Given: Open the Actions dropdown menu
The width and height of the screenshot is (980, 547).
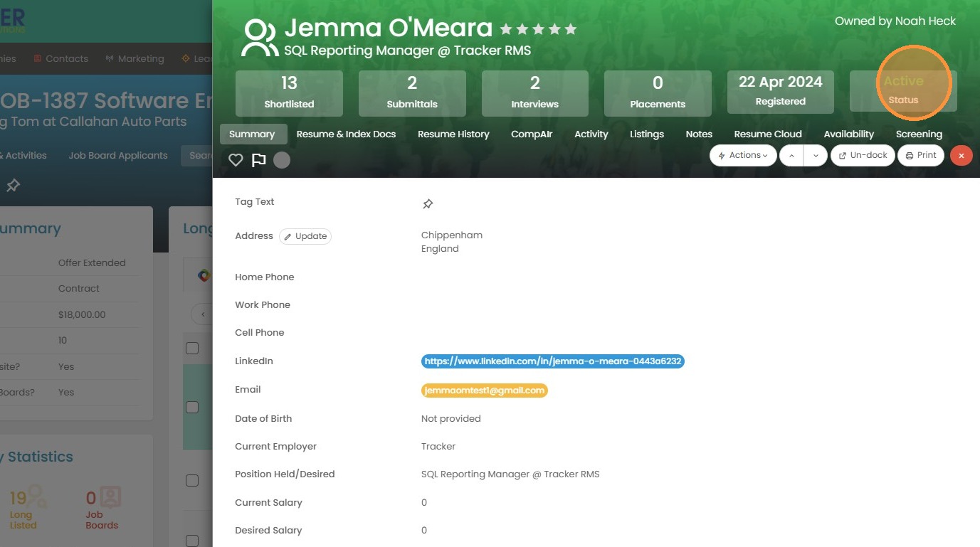Looking at the screenshot, I should [x=743, y=155].
